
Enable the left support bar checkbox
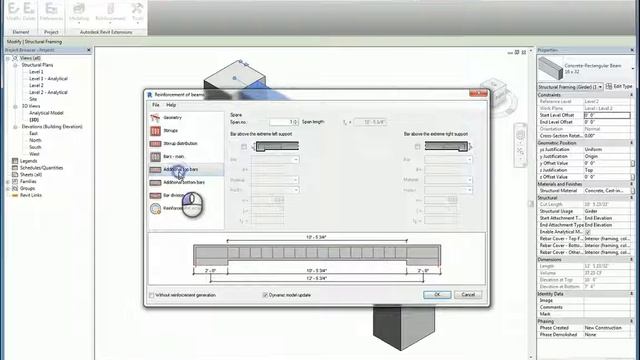(x=244, y=147)
